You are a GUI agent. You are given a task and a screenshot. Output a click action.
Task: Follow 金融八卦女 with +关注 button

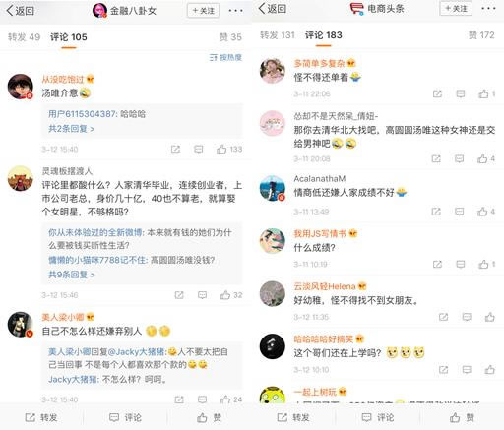pyautogui.click(x=204, y=11)
